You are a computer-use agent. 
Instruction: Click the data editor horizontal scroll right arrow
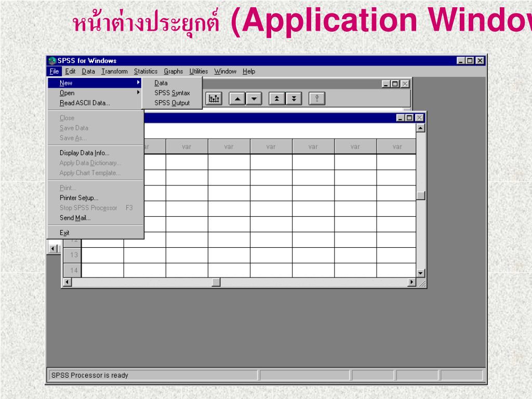pyautogui.click(x=412, y=282)
